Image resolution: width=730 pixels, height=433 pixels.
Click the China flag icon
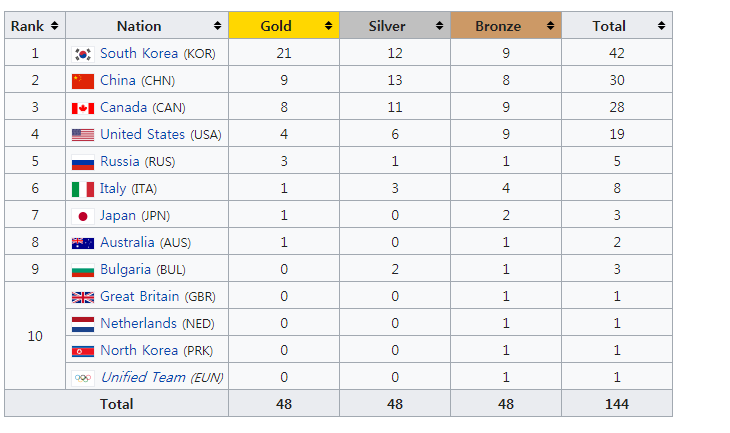click(x=83, y=81)
